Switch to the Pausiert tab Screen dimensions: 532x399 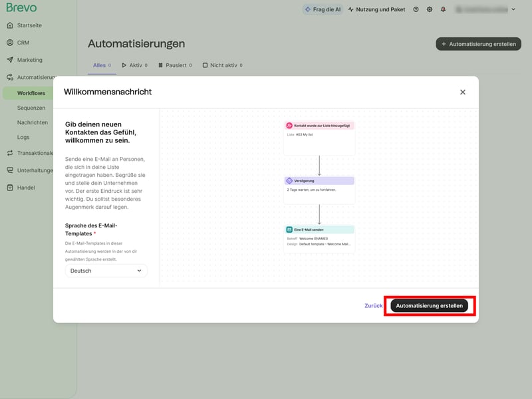click(175, 65)
